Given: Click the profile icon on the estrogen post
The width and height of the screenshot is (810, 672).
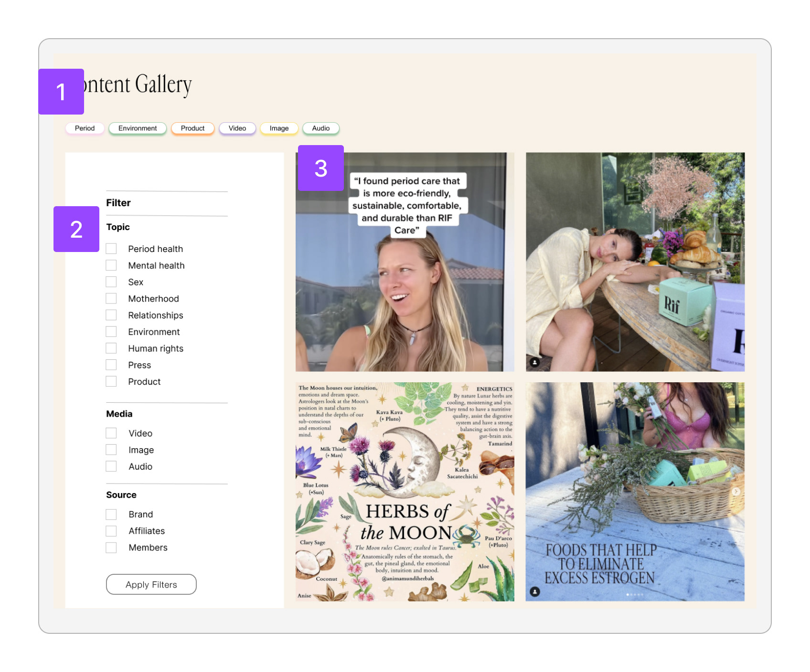Looking at the screenshot, I should click(x=535, y=592).
